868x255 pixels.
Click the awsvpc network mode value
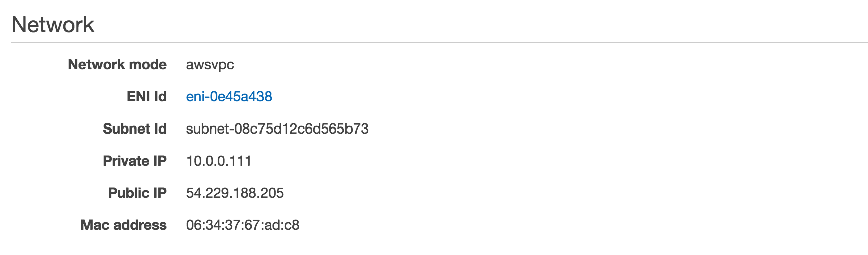(210, 65)
